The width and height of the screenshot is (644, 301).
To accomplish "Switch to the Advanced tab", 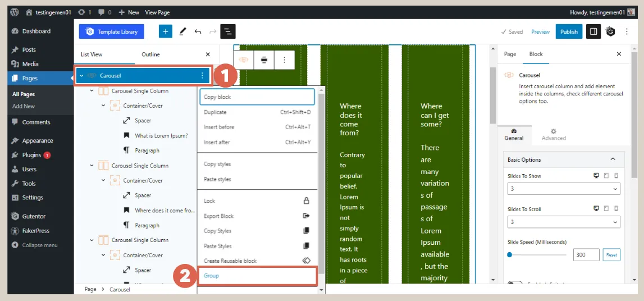I will (x=554, y=134).
